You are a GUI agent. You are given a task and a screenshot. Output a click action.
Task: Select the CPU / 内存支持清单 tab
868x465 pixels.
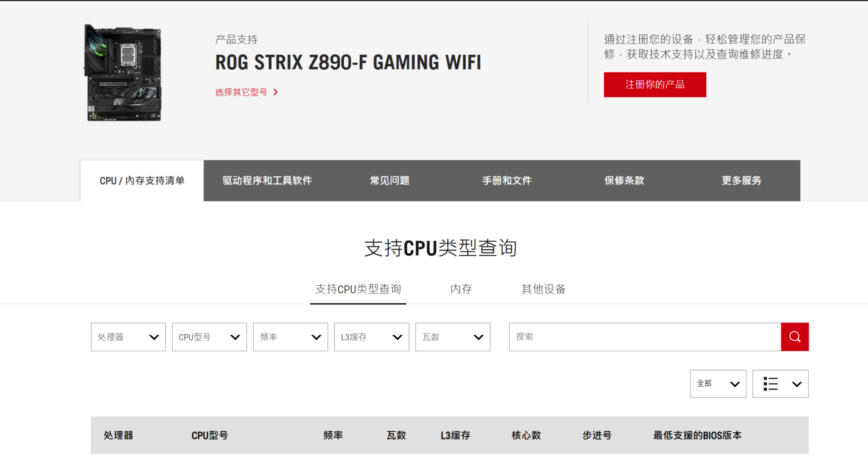point(142,181)
